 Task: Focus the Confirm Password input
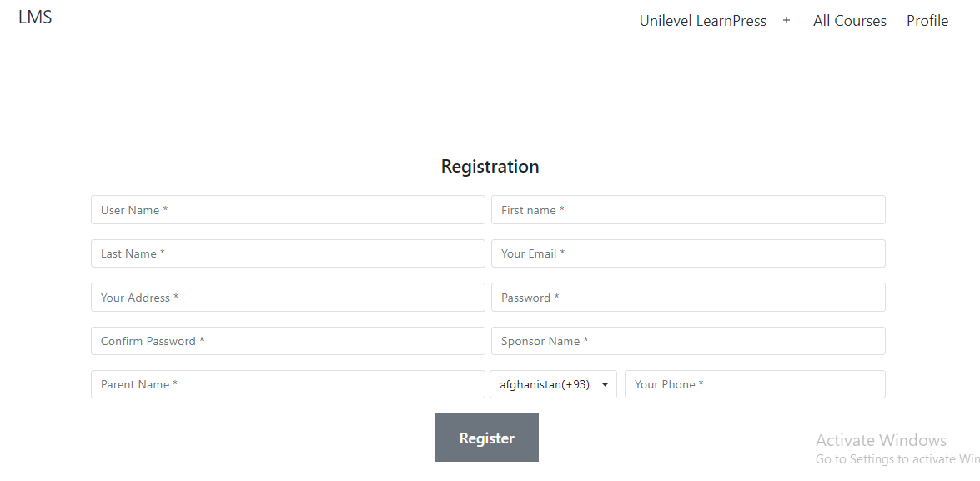[288, 340]
